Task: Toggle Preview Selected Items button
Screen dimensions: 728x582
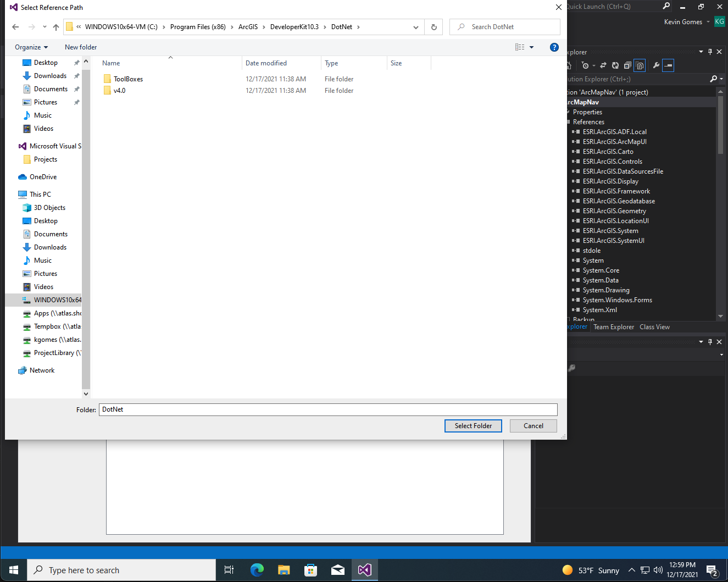Action: pyautogui.click(x=668, y=65)
